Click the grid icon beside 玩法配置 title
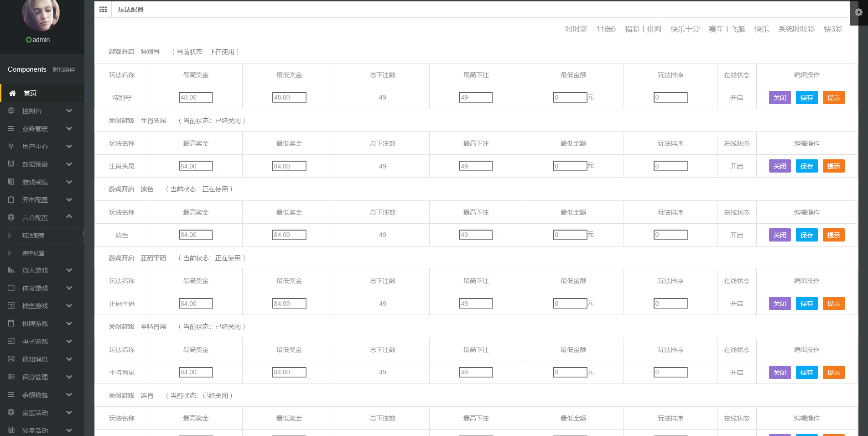This screenshot has height=436, width=868. [x=103, y=10]
